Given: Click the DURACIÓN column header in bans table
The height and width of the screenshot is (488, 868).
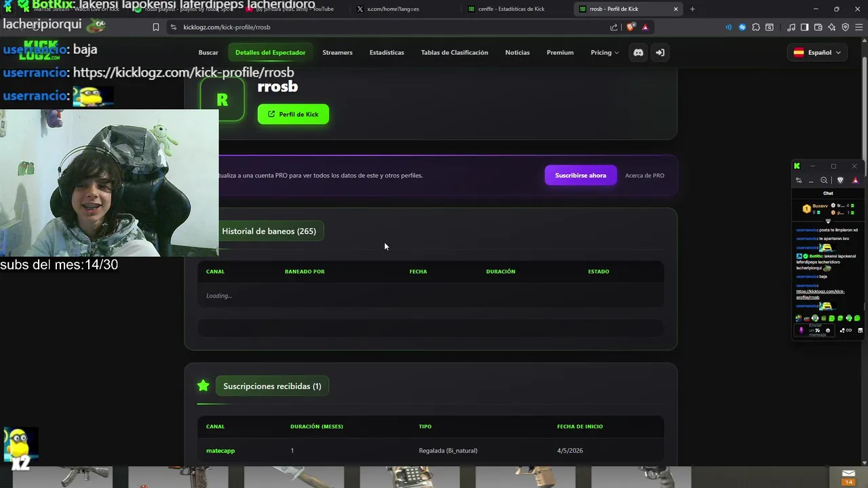Looking at the screenshot, I should [x=500, y=272].
